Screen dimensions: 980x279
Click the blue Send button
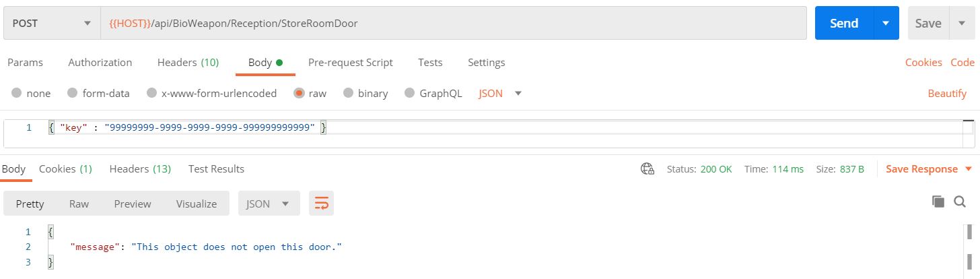point(844,24)
